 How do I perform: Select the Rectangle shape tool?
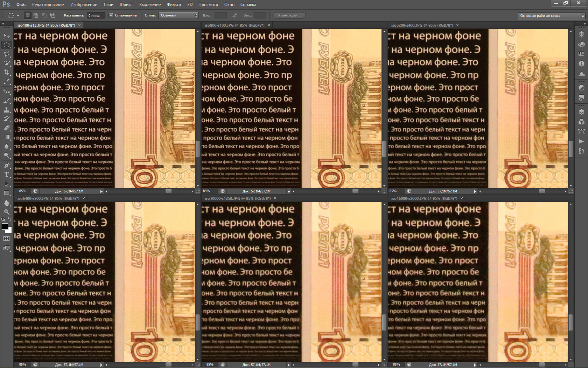[x=7, y=193]
